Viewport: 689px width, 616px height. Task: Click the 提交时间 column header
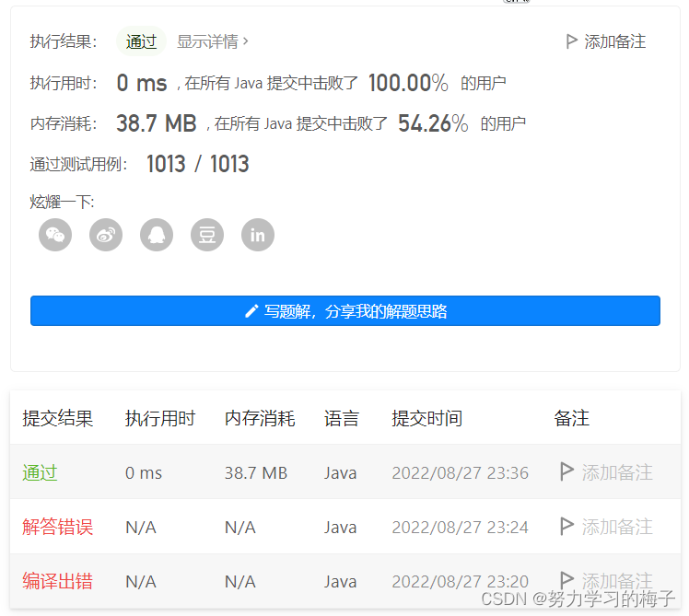[x=427, y=418]
